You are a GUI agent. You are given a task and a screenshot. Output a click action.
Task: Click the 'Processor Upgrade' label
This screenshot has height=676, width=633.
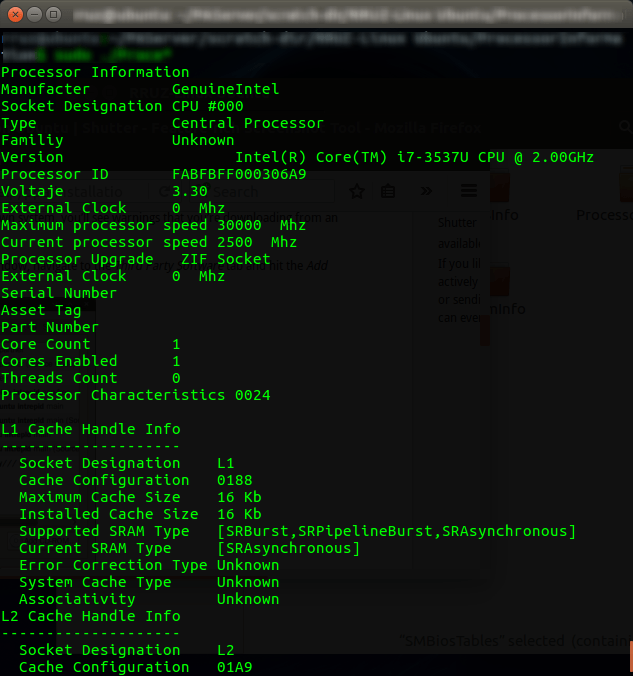coord(77,259)
